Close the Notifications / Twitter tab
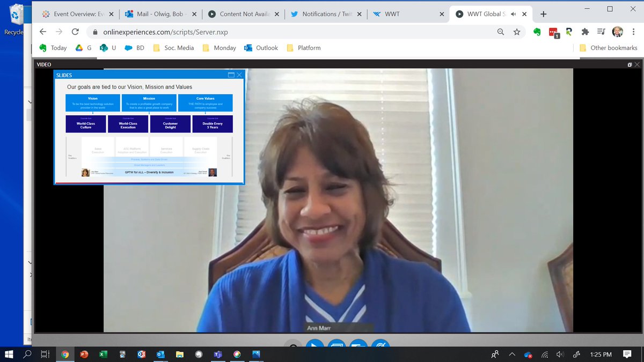The image size is (644, 362). (359, 14)
